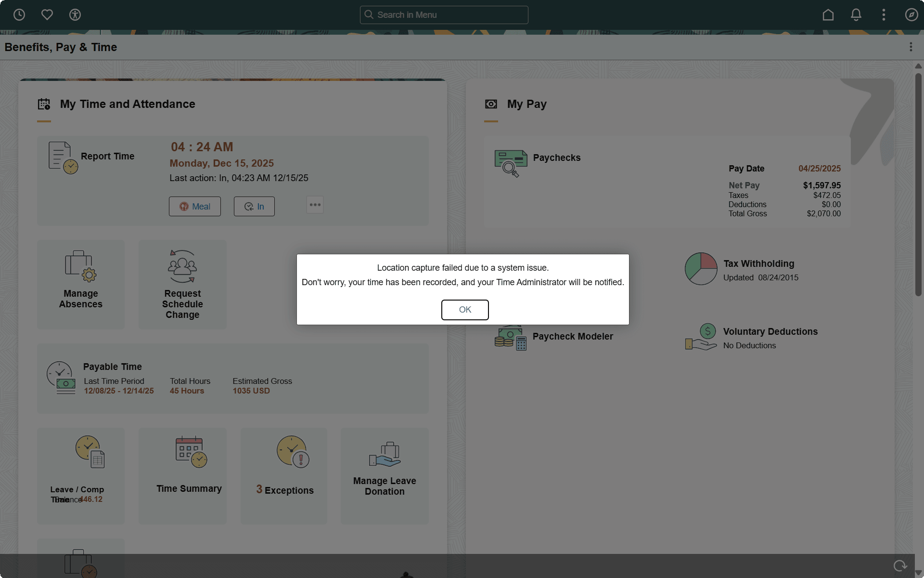Click OK in the location capture dialog
Viewport: 924px width, 578px height.
[x=464, y=310]
